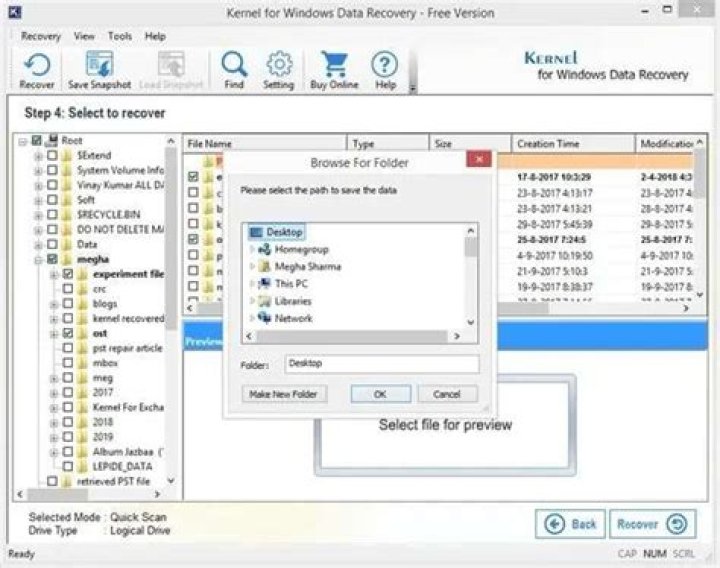
Task: Click the bottom Recover button
Action: tap(652, 524)
